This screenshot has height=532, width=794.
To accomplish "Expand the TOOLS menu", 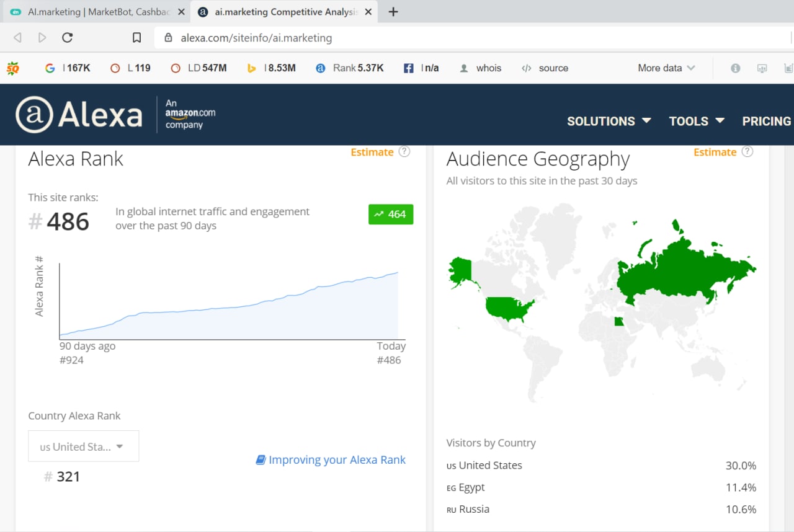I will [x=697, y=121].
